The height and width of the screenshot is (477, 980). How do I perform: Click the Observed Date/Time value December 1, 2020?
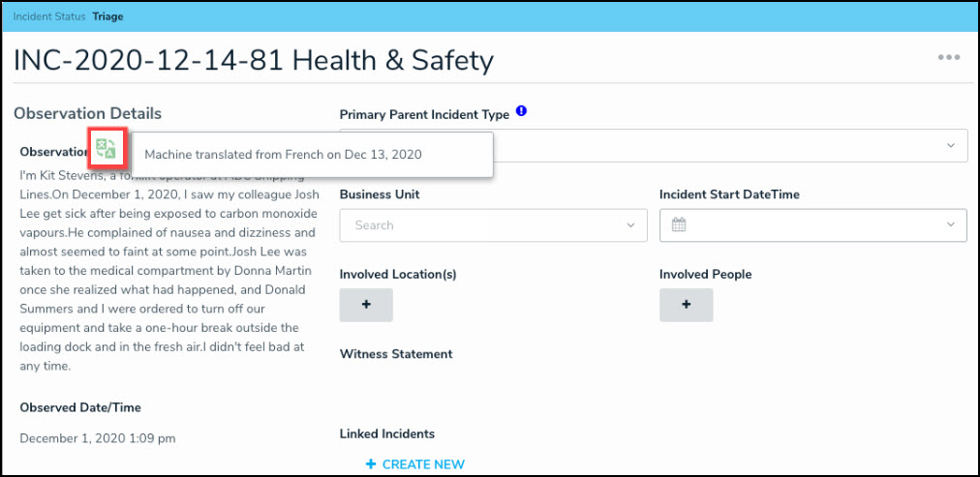[x=97, y=438]
